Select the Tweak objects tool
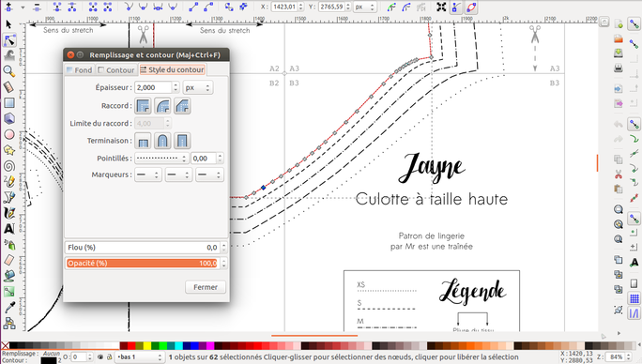Image resolution: width=642 pixels, height=364 pixels. coord(8,55)
